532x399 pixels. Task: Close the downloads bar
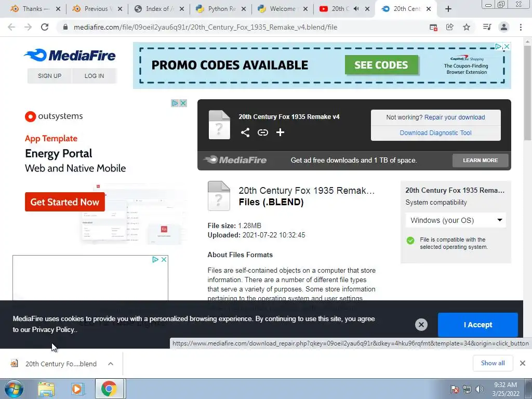click(523, 363)
